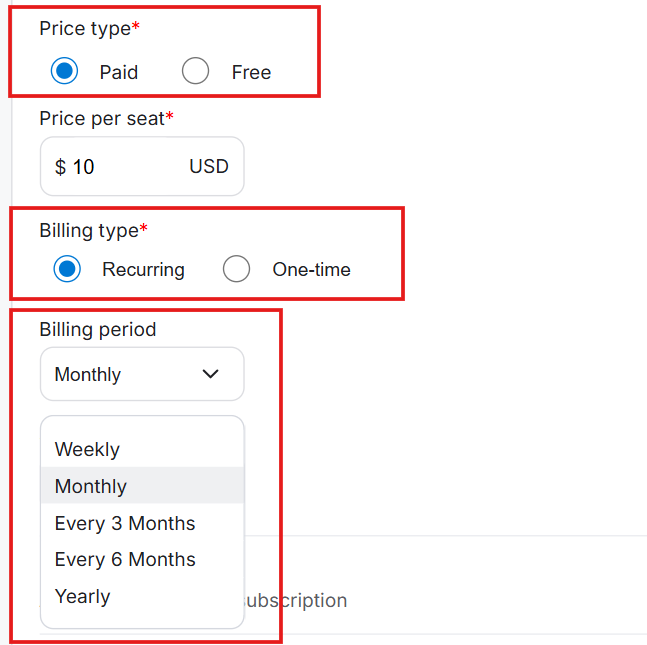Select Every 6 Months option
This screenshot has width=647, height=645.
click(x=125, y=559)
